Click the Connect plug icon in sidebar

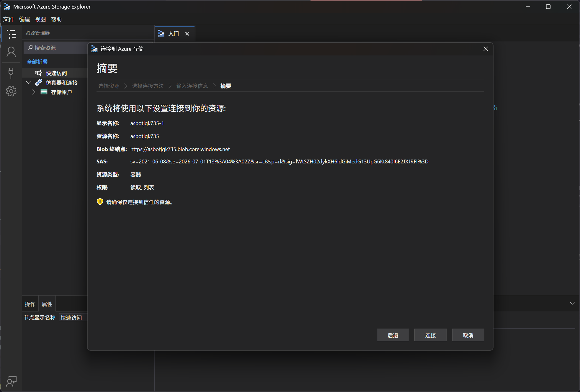tap(11, 73)
